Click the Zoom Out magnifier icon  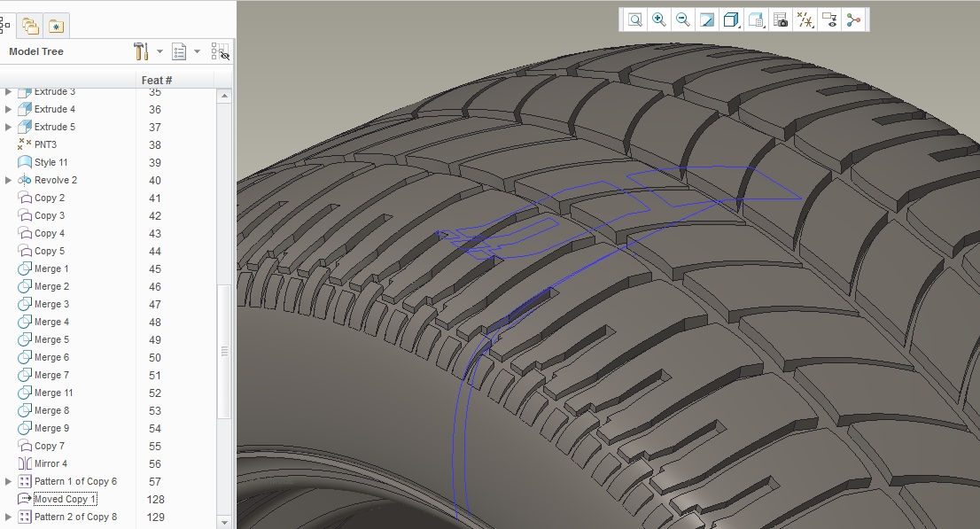point(683,20)
